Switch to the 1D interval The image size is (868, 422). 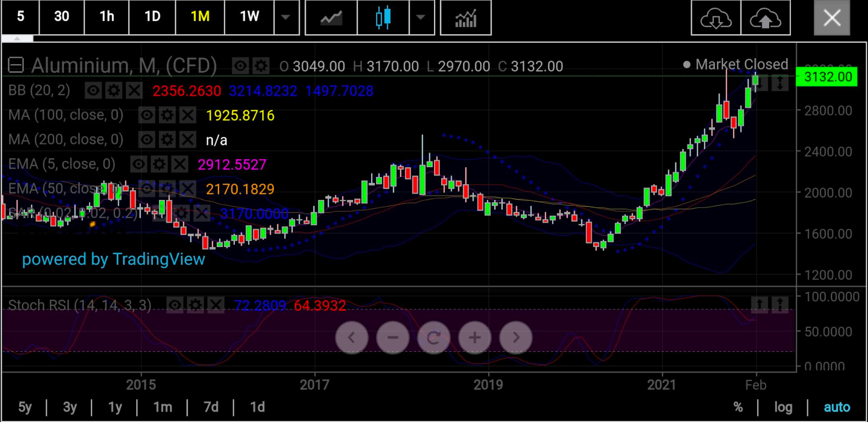point(152,17)
